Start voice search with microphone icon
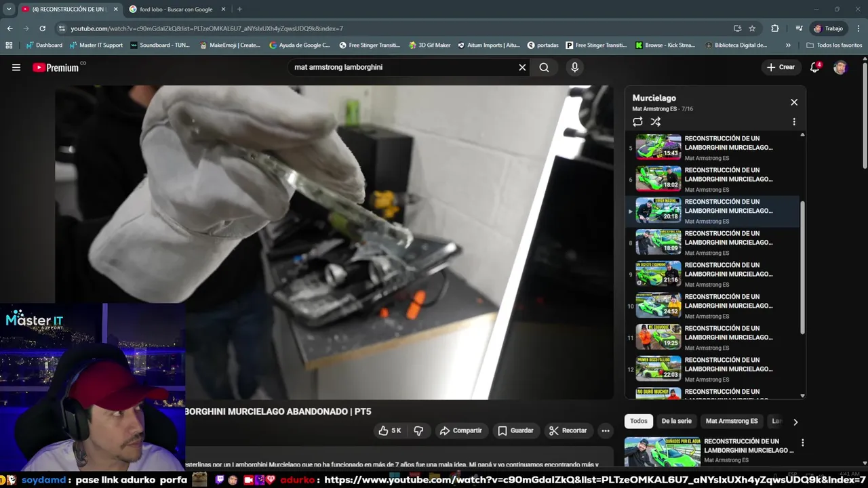Screen dimensions: 868x488 [574, 67]
